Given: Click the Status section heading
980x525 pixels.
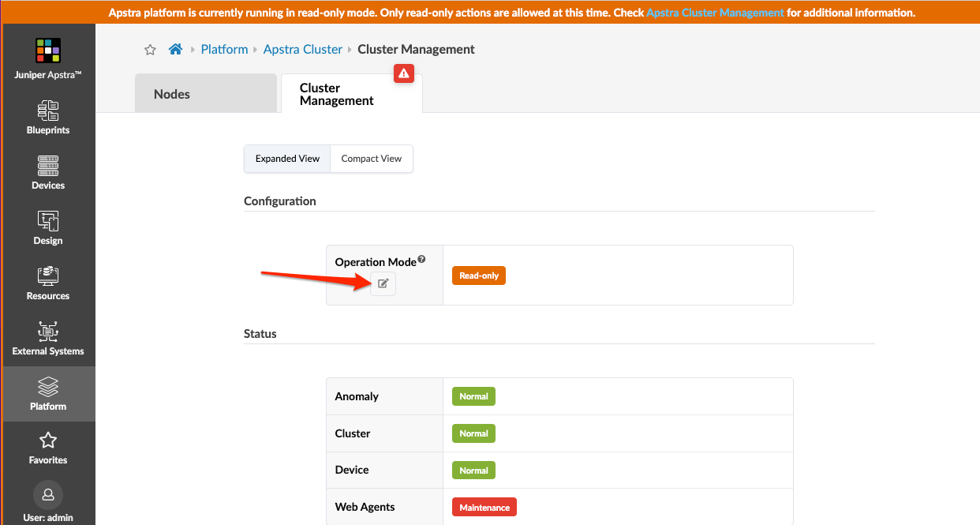Looking at the screenshot, I should (x=260, y=333).
